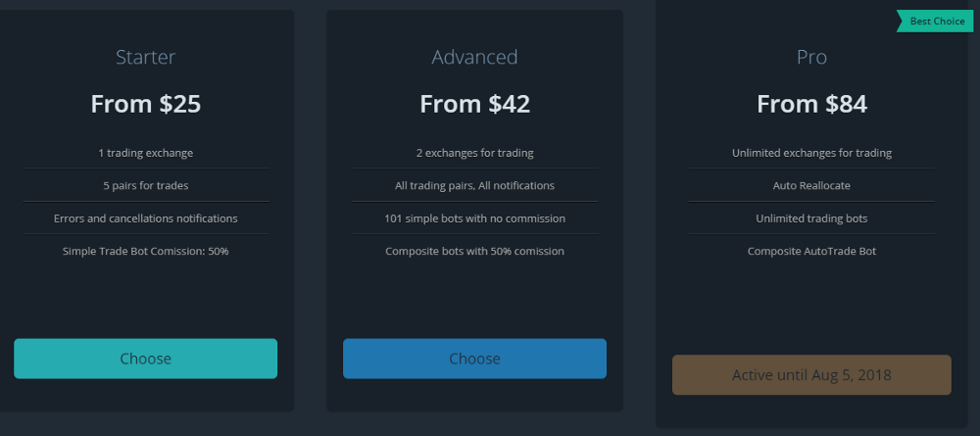Click the Best Choice ribbon badge
The image size is (980, 436).
click(935, 22)
